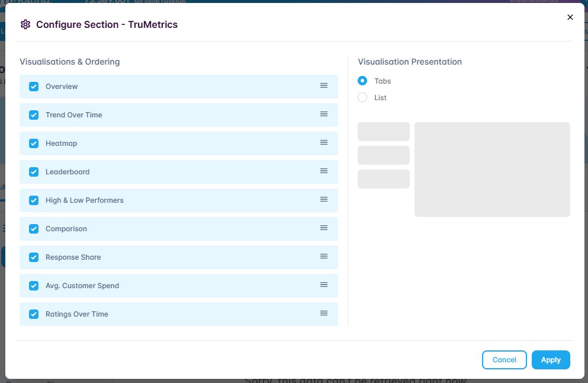Viewport: 588px width, 383px height.
Task: Uncheck the Leaderboard checkbox
Action: (x=34, y=172)
